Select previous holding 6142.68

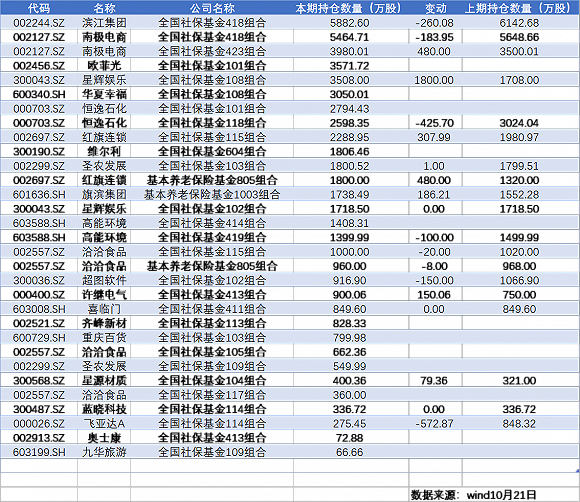(x=519, y=23)
